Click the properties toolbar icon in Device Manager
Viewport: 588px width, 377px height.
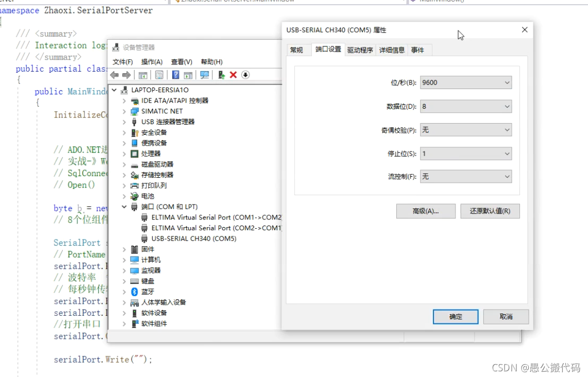[158, 75]
